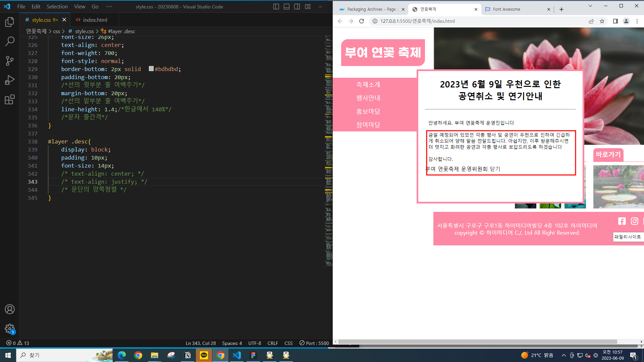The height and width of the screenshot is (362, 644).
Task: Click the 닫기 link in popup
Action: tap(495, 169)
